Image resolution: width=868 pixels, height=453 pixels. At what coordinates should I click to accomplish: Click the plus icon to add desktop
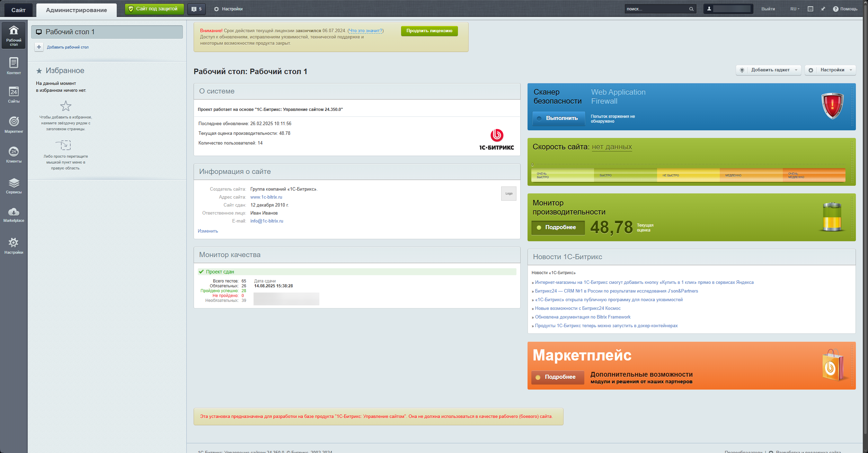coord(39,47)
